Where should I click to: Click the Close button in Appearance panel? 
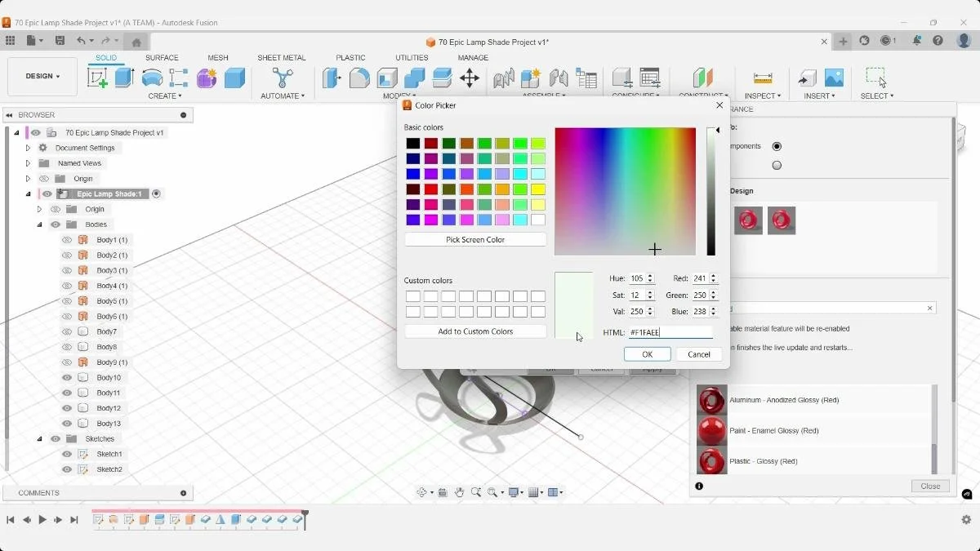(930, 486)
